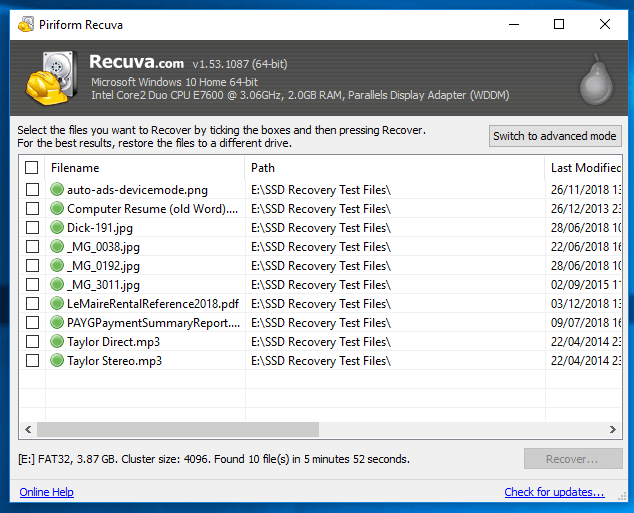
Task: Click the 26/11/2018 last modified date
Action: pos(585,190)
